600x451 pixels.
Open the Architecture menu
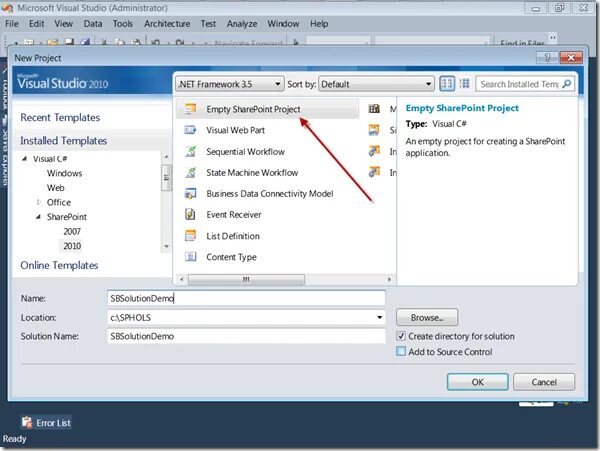(167, 24)
